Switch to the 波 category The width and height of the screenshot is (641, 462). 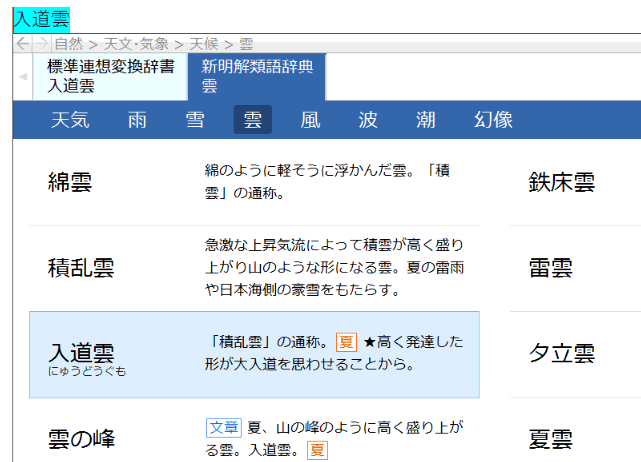click(368, 120)
